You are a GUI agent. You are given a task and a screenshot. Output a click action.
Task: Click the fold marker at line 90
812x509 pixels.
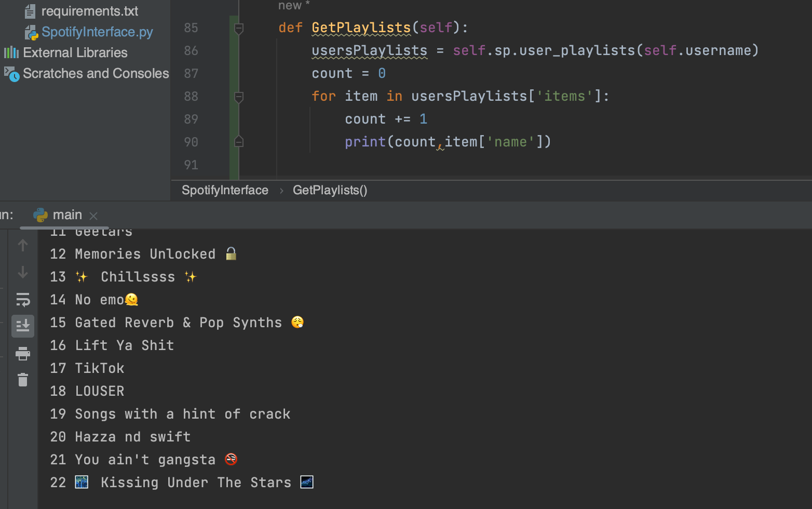point(238,141)
